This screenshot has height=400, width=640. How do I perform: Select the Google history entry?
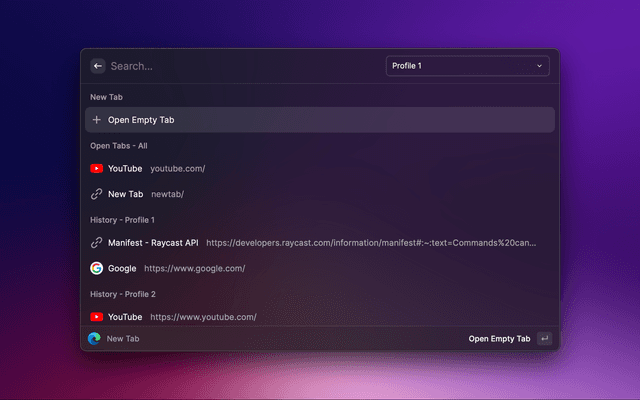120,268
